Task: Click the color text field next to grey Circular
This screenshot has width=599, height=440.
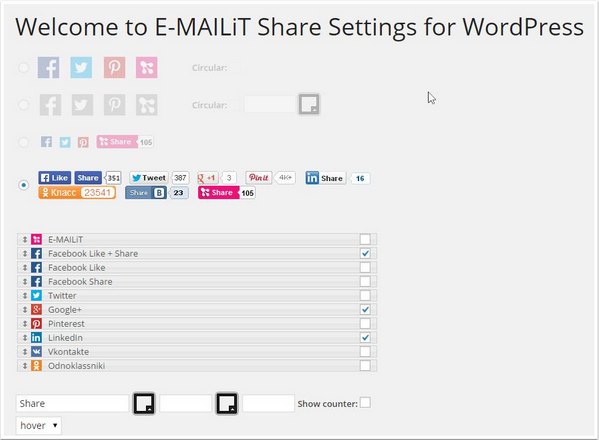Action: (270, 104)
